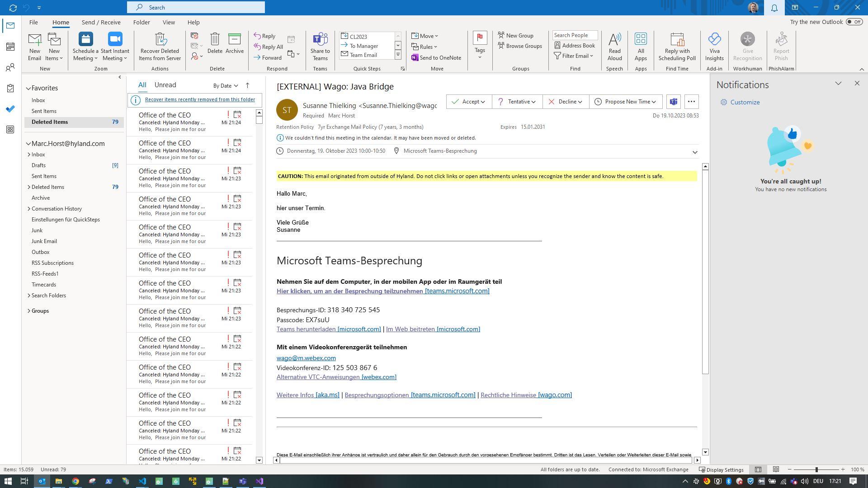Open People view in sidebar
Viewport: 868px width, 488px height.
coord(10,67)
